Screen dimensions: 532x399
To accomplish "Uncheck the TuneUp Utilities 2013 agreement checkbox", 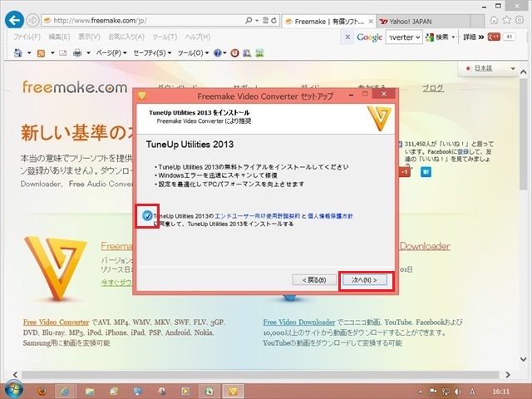I will (x=147, y=216).
